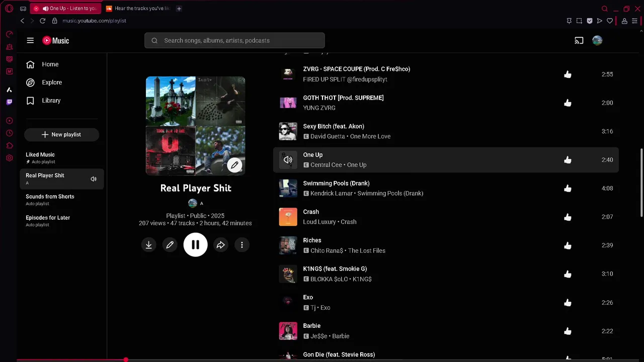
Task: Go back to previous page
Action: tap(22, 21)
